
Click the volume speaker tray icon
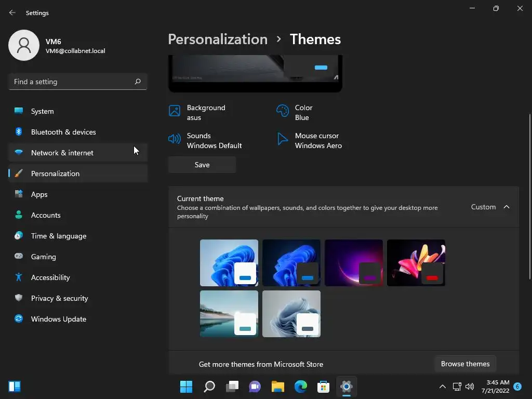(470, 387)
